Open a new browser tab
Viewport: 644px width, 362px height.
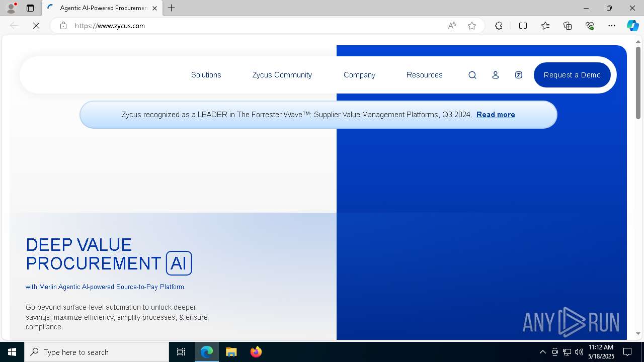tap(172, 8)
